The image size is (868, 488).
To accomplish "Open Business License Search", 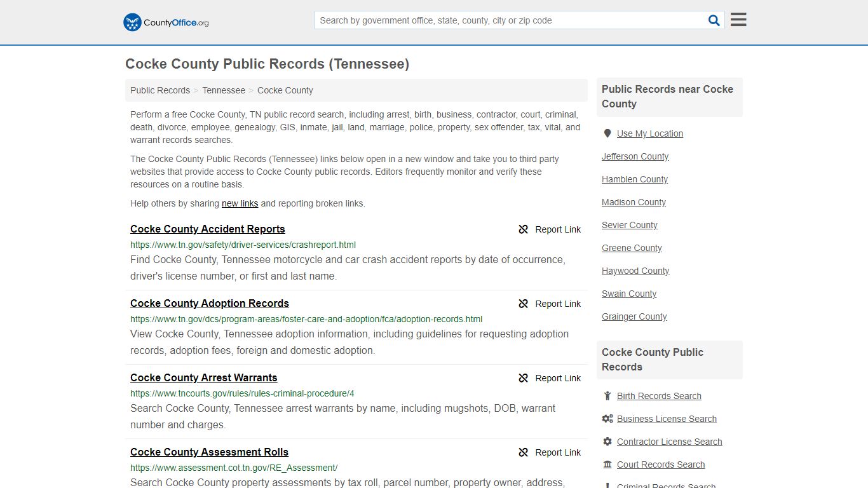I will pyautogui.click(x=667, y=419).
